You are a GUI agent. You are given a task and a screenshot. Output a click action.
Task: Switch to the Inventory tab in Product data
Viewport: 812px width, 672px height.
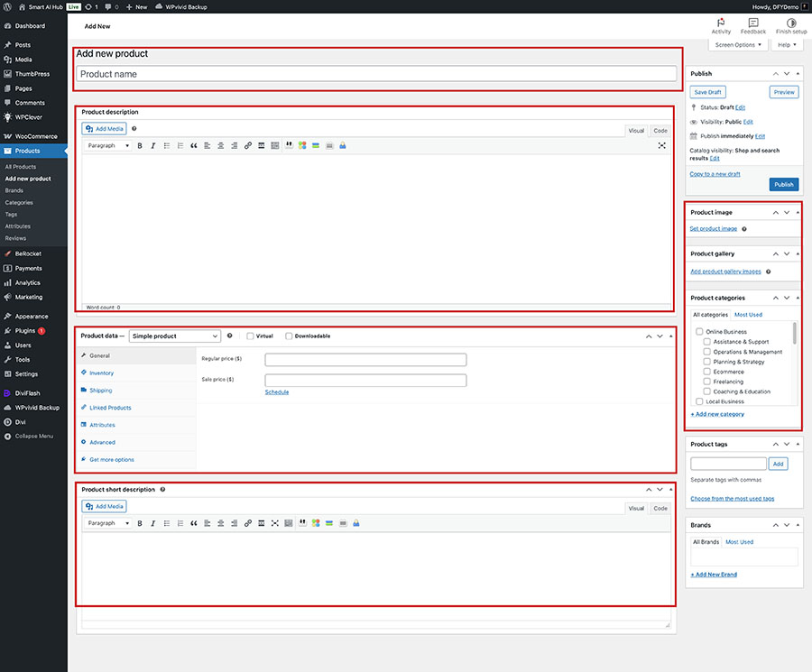click(x=101, y=373)
